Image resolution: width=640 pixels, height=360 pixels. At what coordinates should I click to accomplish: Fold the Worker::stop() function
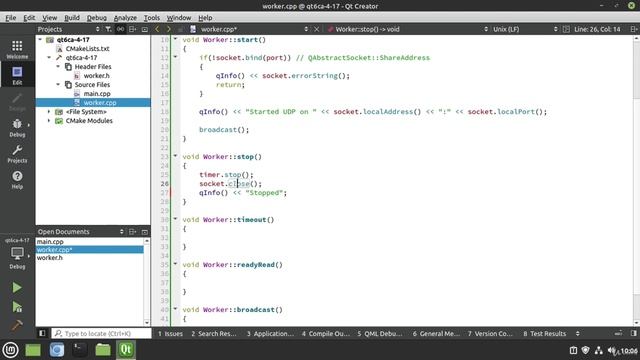tap(176, 156)
